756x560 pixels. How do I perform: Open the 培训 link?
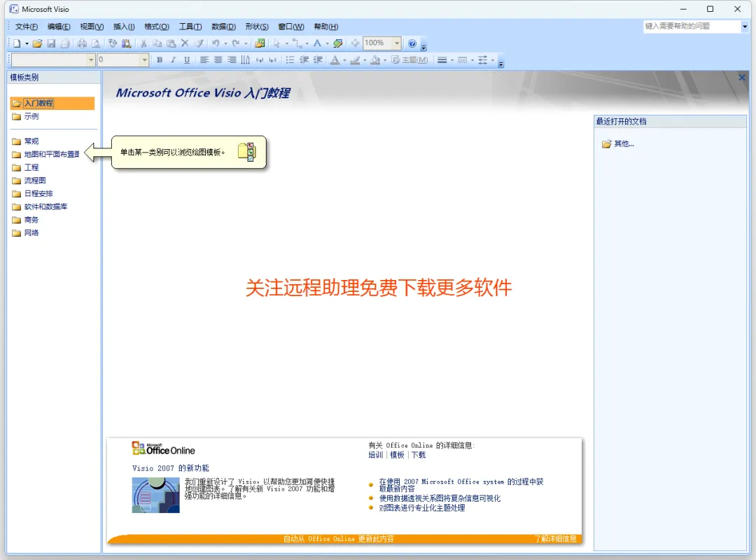pos(376,455)
